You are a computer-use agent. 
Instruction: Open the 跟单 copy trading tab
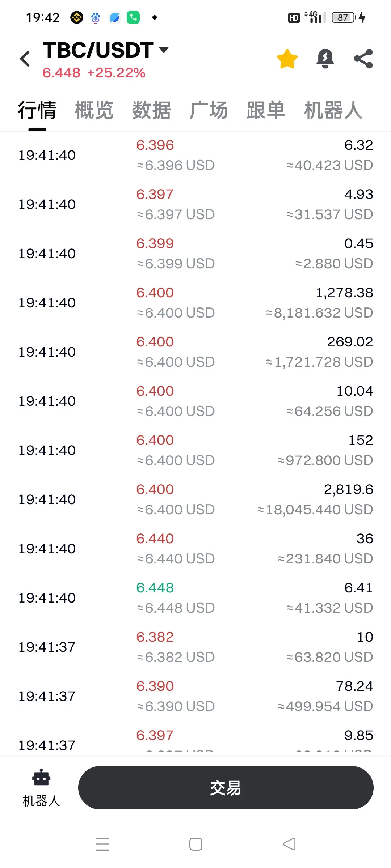[266, 110]
